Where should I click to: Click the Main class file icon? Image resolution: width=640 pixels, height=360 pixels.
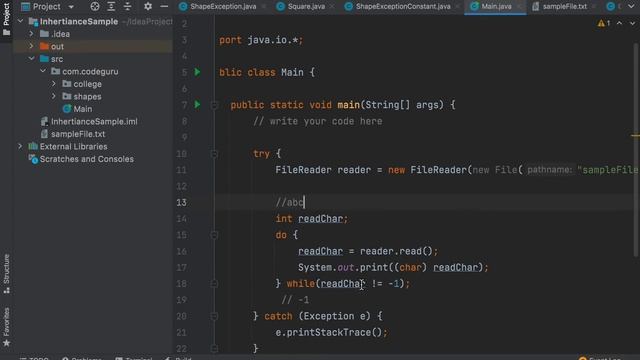point(67,109)
